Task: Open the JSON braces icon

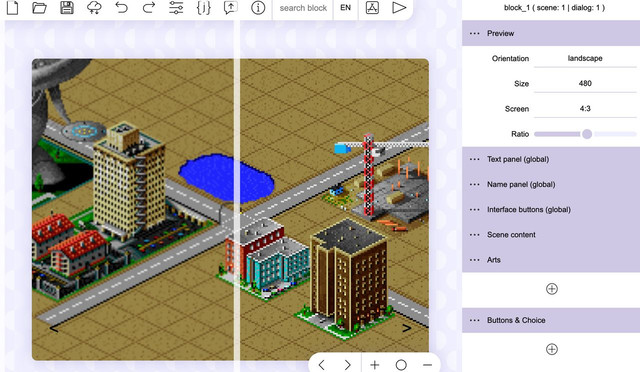Action: [x=203, y=7]
